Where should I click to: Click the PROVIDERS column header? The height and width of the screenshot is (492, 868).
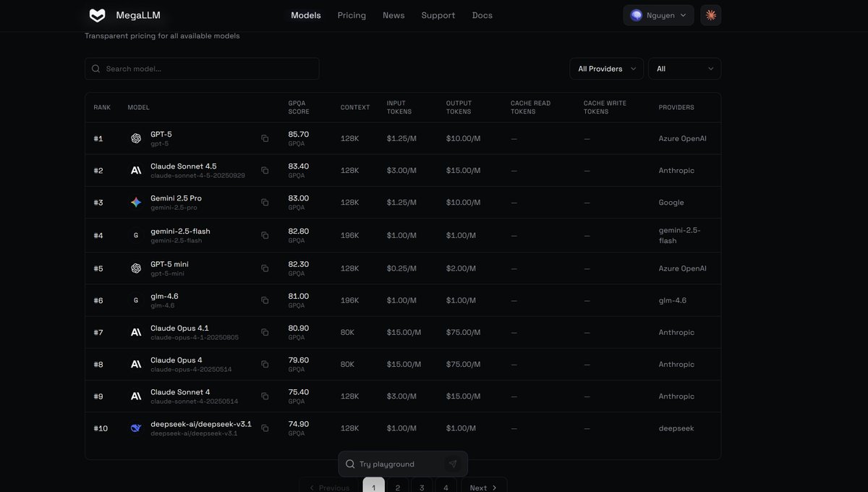pyautogui.click(x=676, y=107)
